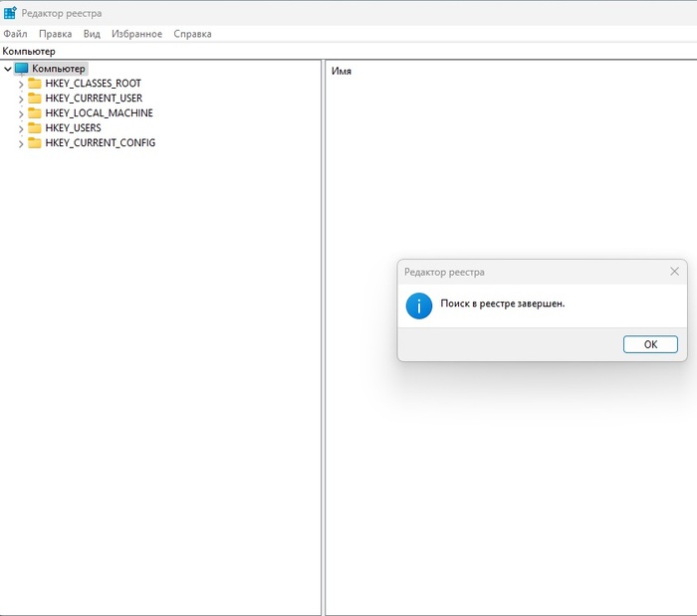Select the HKEY_CURRENT_CONFIG key name
The width and height of the screenshot is (697, 616).
tap(101, 142)
